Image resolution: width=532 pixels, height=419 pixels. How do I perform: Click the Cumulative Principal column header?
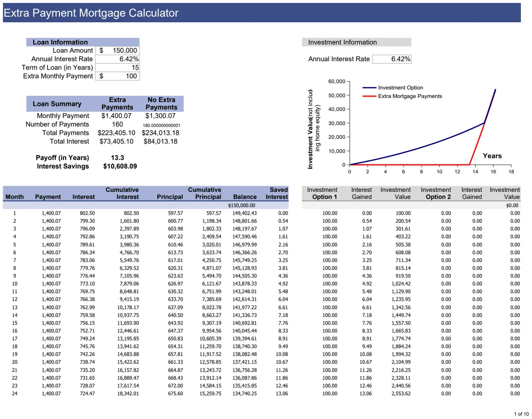point(204,193)
